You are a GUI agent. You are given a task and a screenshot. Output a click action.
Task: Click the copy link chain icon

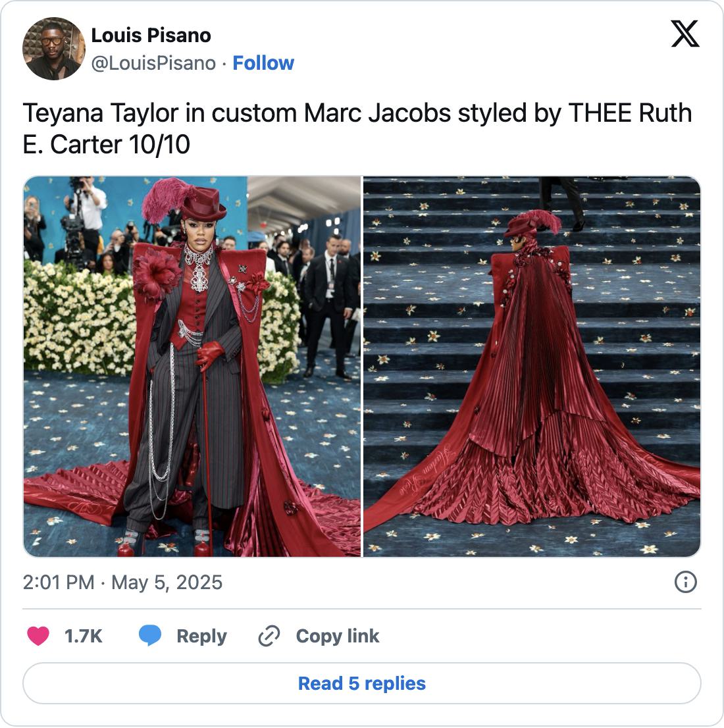pyautogui.click(x=269, y=636)
